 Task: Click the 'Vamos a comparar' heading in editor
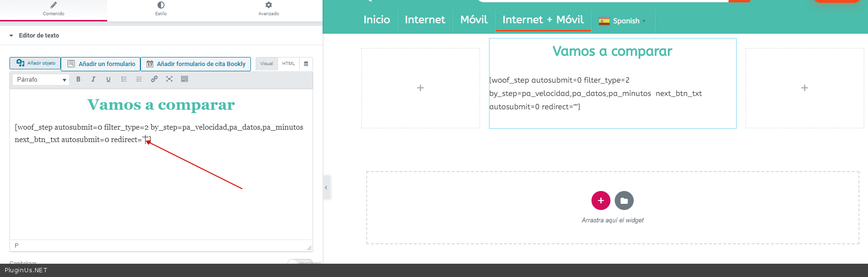pos(161,105)
